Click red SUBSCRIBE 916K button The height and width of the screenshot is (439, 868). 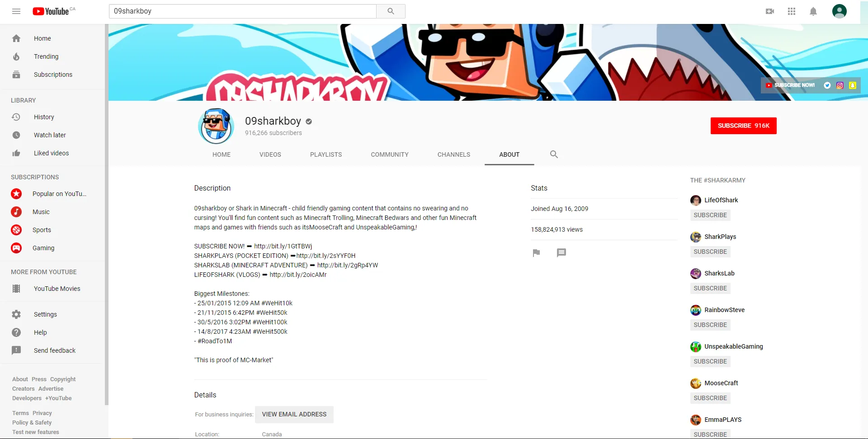pos(744,126)
